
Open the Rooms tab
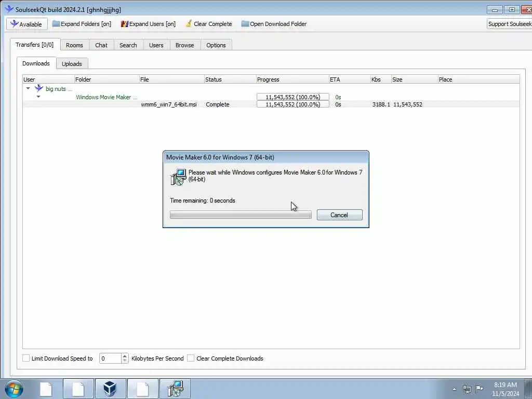point(74,45)
